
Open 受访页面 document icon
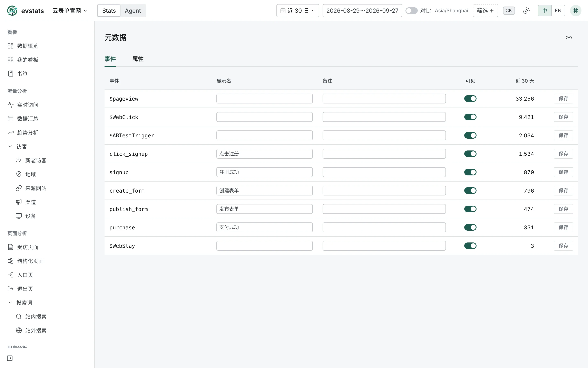(x=10, y=247)
